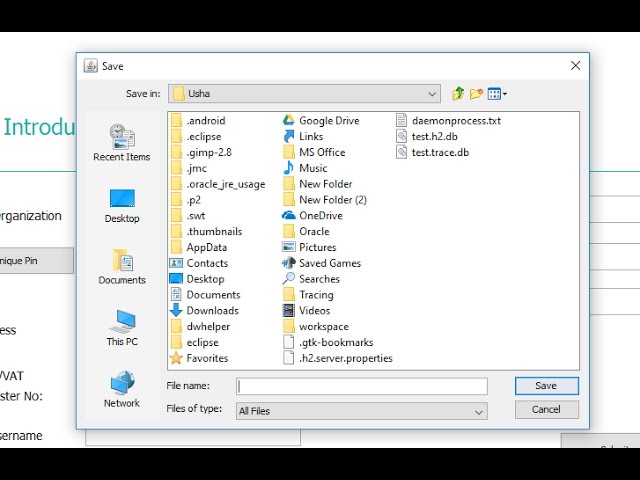This screenshot has height=480, width=640.
Task: Select the .swt folder
Action: point(187,216)
